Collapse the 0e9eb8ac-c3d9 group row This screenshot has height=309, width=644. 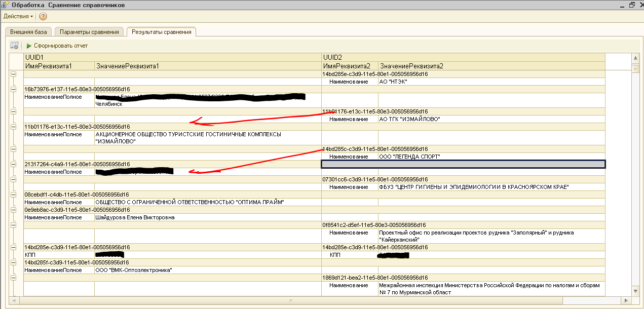[13, 210]
